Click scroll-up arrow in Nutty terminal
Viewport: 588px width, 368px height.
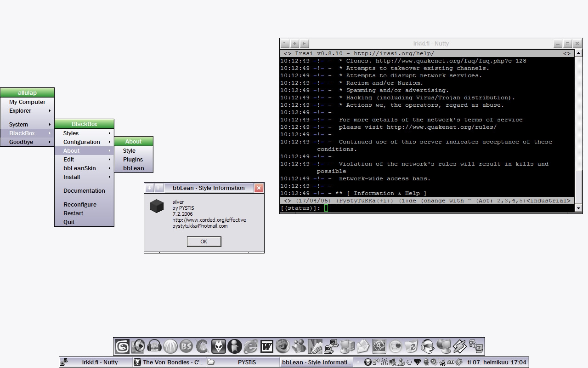tap(578, 53)
